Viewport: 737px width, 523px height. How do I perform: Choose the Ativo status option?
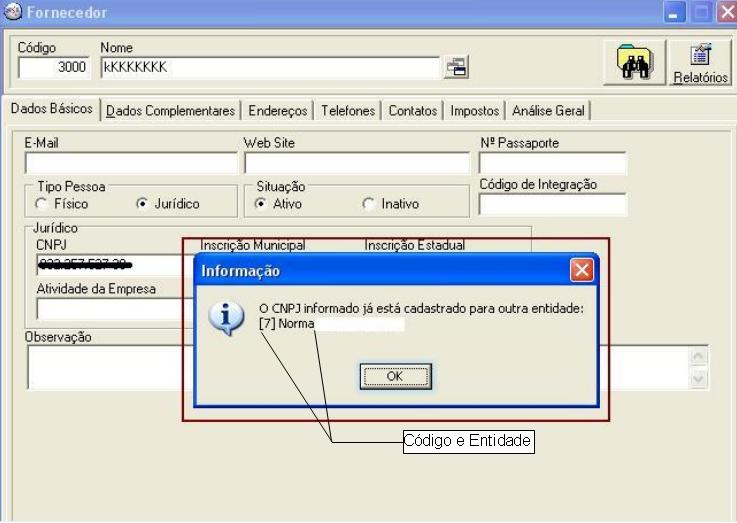(x=261, y=204)
